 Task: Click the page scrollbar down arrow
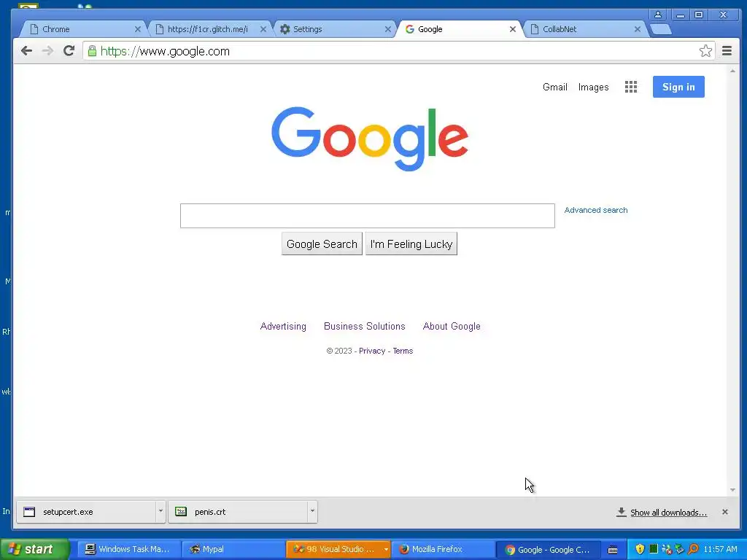tap(732, 490)
